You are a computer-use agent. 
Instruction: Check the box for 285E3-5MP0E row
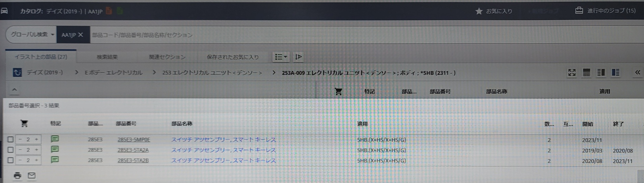10,139
